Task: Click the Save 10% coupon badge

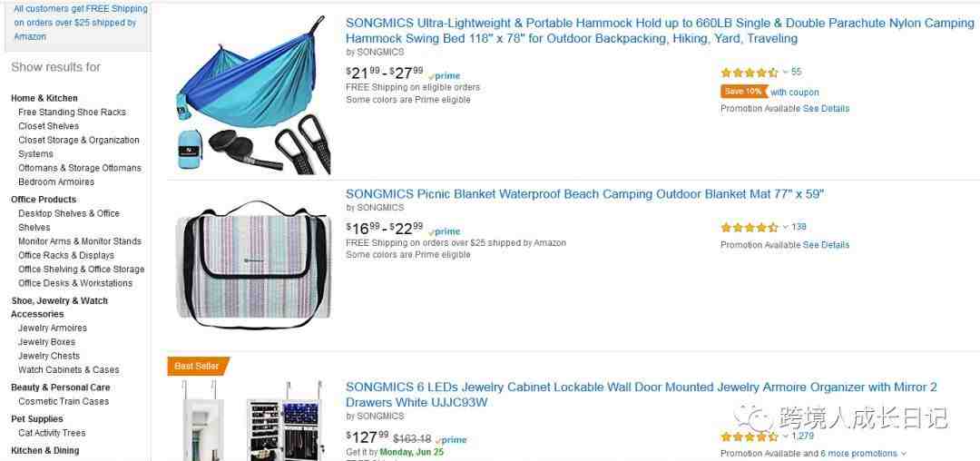Action: click(744, 92)
